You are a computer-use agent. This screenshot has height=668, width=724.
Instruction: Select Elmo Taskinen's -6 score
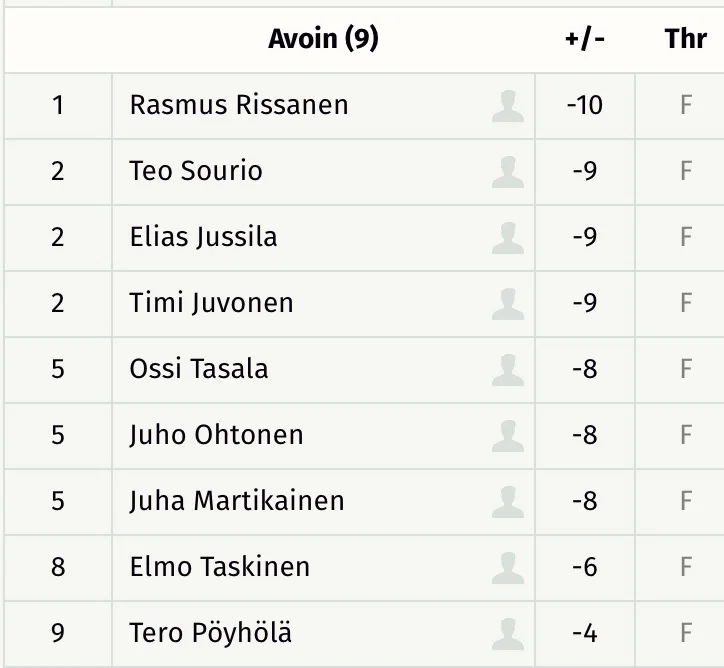tap(584, 567)
